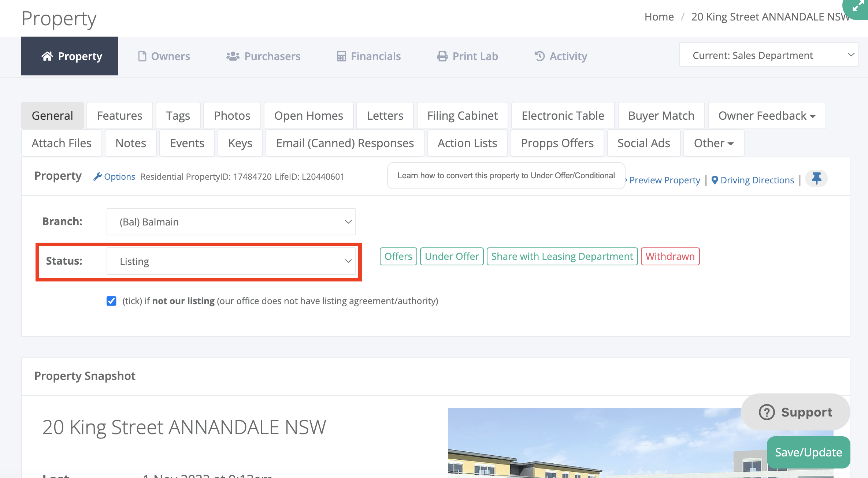Open the Letters tab

pyautogui.click(x=385, y=116)
